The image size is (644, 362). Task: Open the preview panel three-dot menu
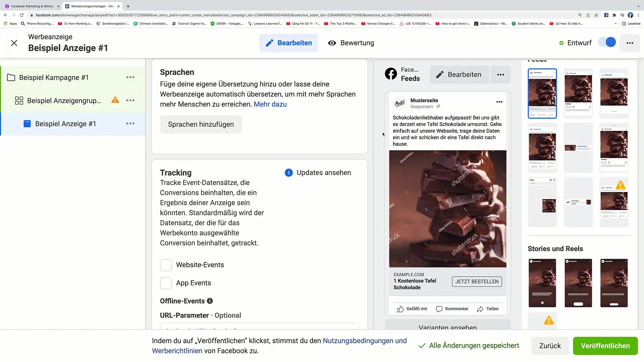point(500,74)
